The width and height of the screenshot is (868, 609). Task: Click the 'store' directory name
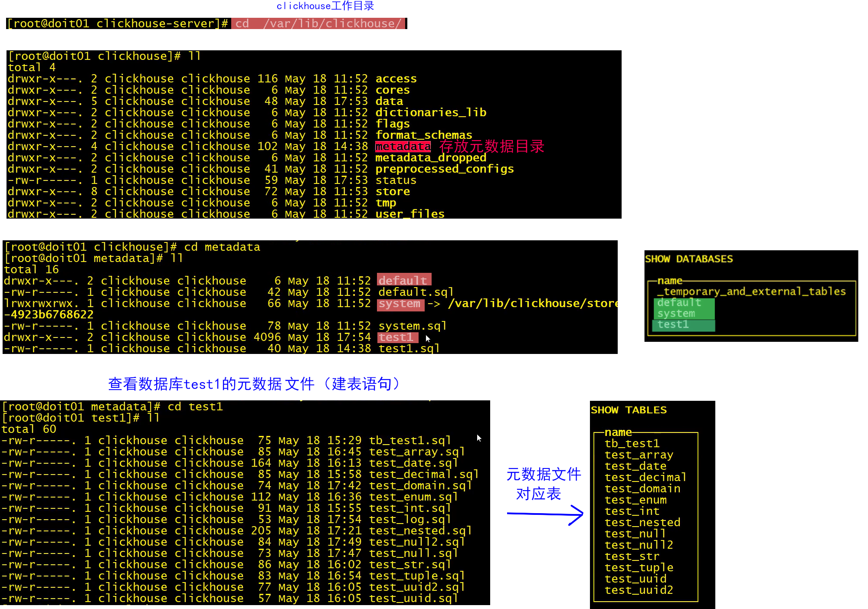click(392, 191)
